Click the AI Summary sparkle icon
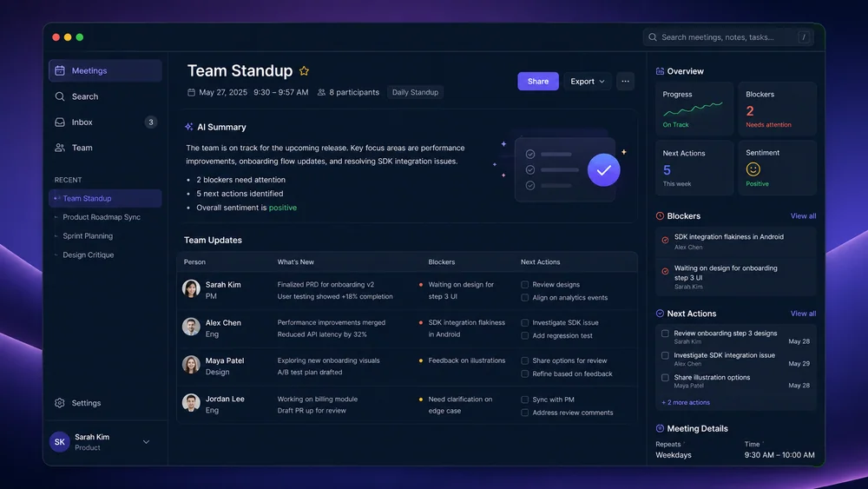Image resolution: width=868 pixels, height=489 pixels. 188,127
